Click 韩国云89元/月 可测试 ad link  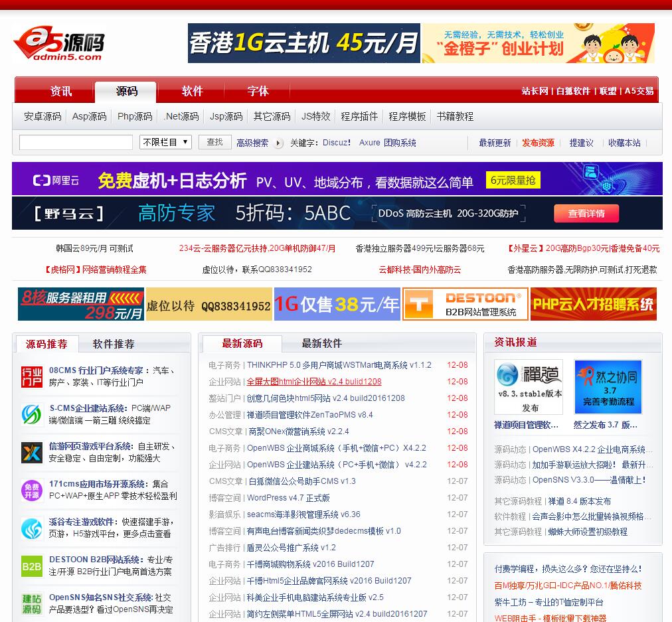[94, 248]
